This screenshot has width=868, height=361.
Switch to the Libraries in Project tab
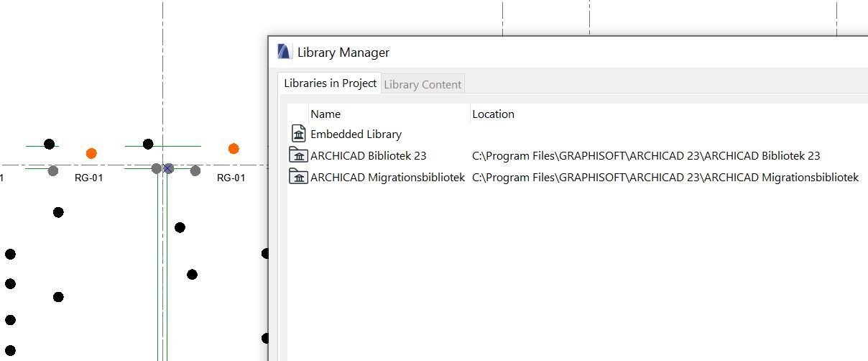[330, 83]
